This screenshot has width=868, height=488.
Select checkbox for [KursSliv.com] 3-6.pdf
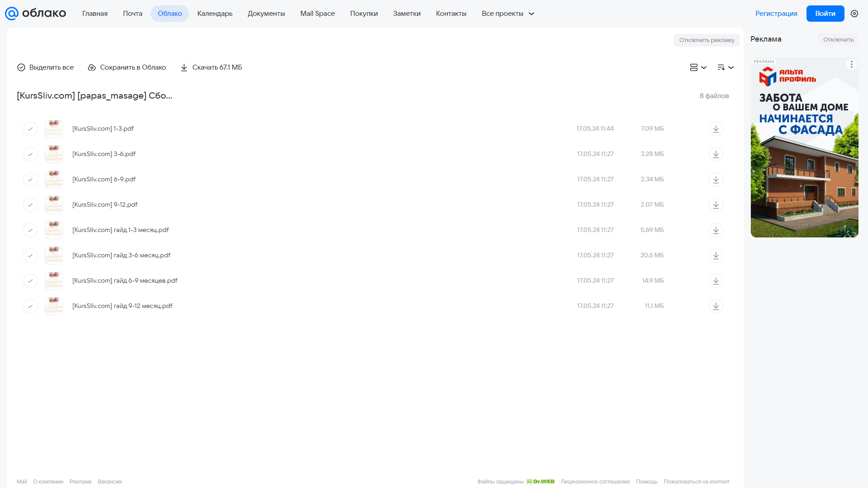tap(30, 154)
